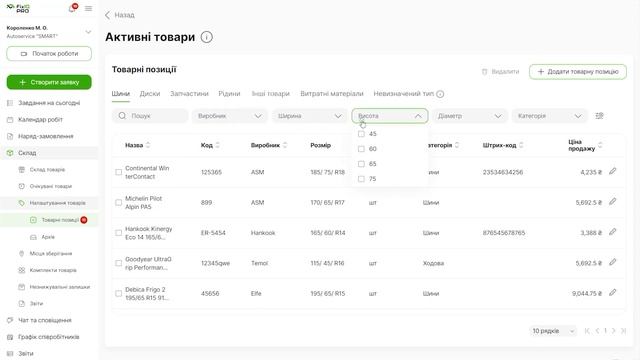Collapse the Висота filter dropdown
The image size is (640, 360).
390,116
